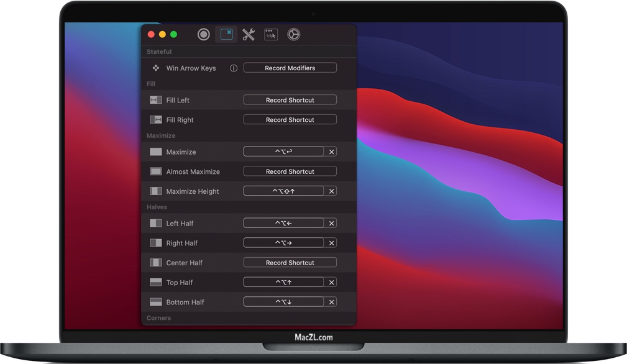The width and height of the screenshot is (627, 364).
Task: Click Record Shortcut for Almost Maximize
Action: (290, 171)
